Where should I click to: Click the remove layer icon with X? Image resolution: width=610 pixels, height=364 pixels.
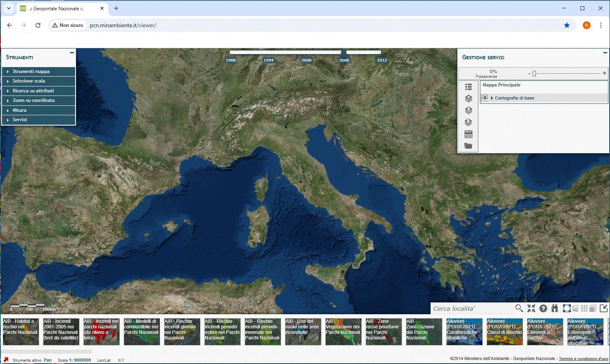pos(468,99)
